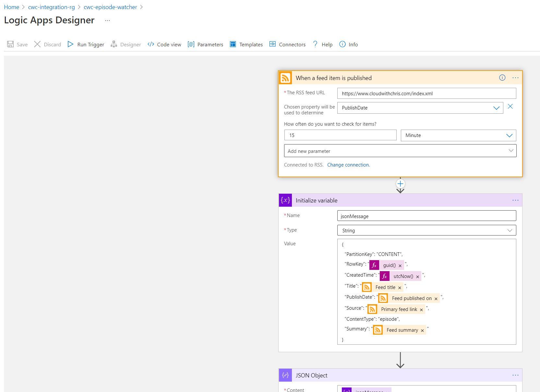Open the Minute frequency unit dropdown

[509, 135]
